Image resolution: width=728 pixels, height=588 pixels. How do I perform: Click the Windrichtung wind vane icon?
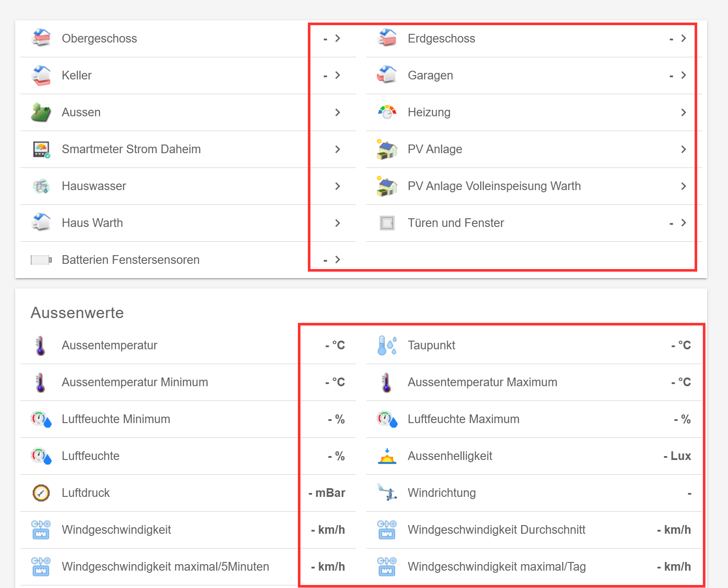(387, 493)
